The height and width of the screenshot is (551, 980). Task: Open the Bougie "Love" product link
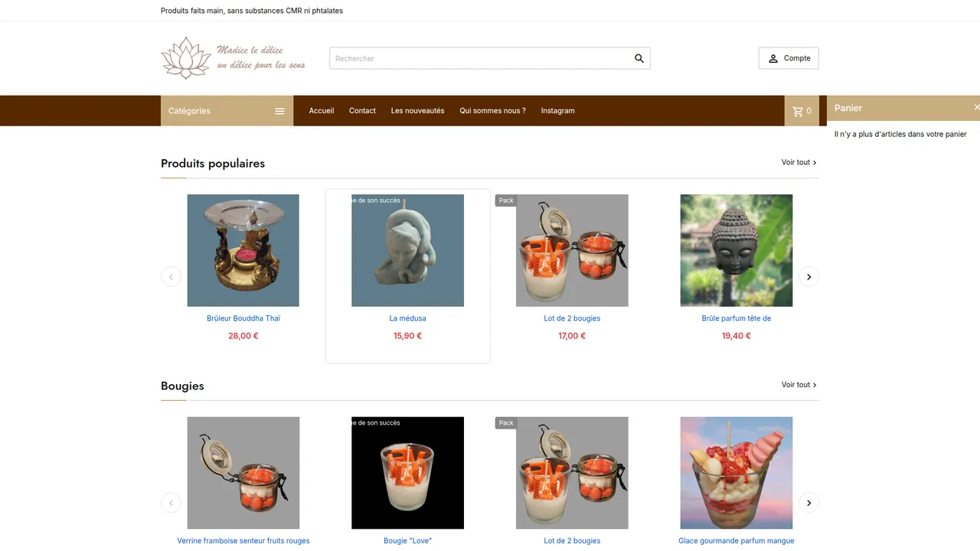click(408, 541)
